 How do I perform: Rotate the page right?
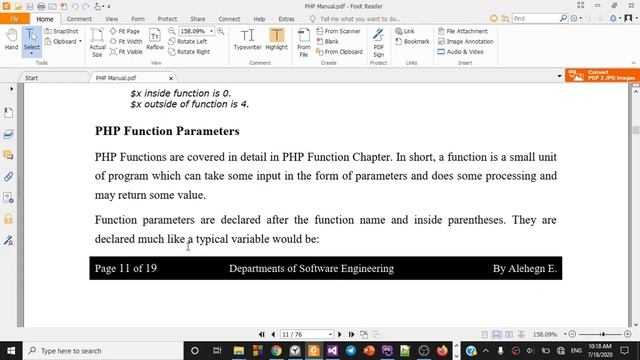(189, 52)
